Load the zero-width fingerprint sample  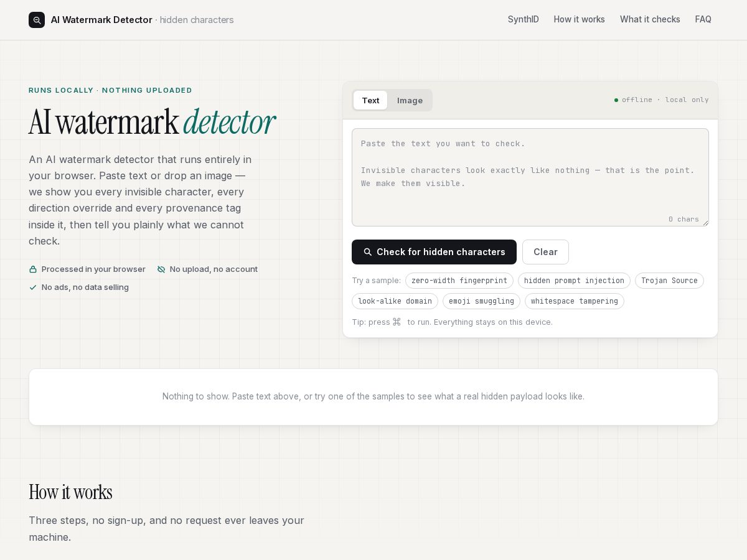pos(459,281)
